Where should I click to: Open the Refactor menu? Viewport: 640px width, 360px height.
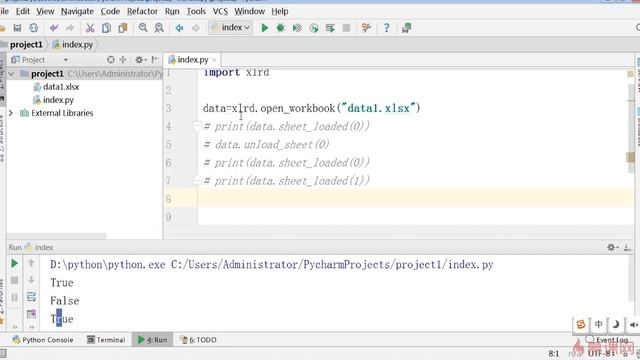coord(142,11)
